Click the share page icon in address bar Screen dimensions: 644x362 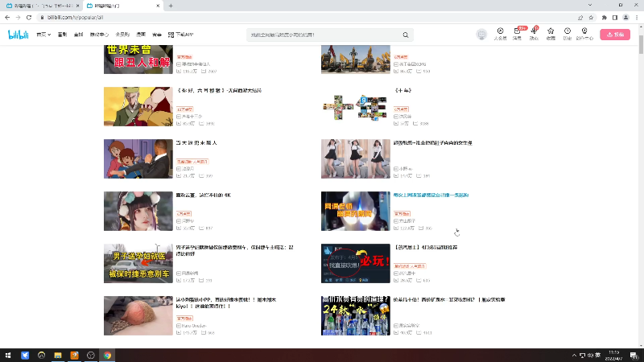coord(580,17)
